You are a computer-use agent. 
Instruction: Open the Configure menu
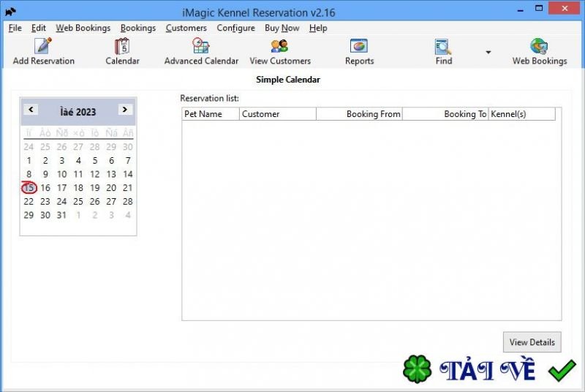point(235,28)
